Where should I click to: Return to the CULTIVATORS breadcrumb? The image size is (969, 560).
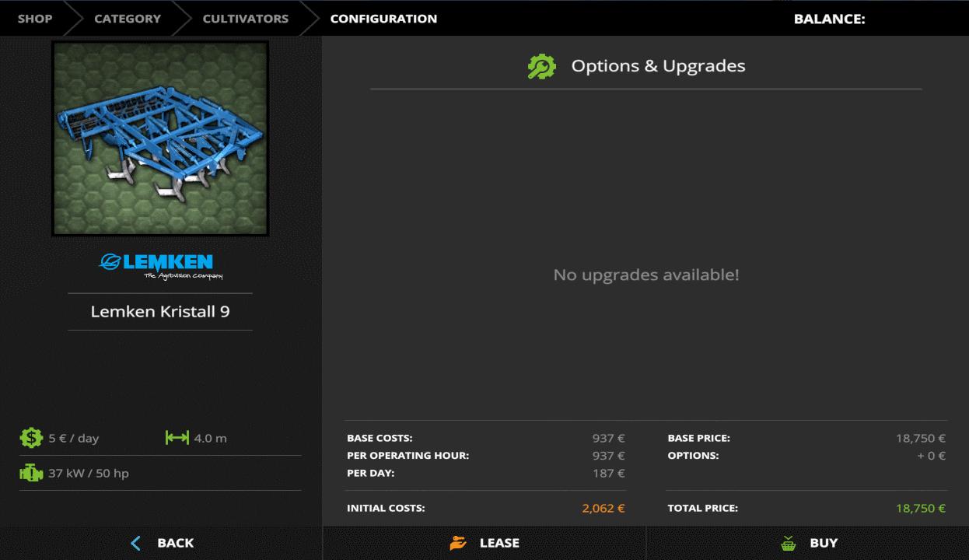click(x=246, y=19)
